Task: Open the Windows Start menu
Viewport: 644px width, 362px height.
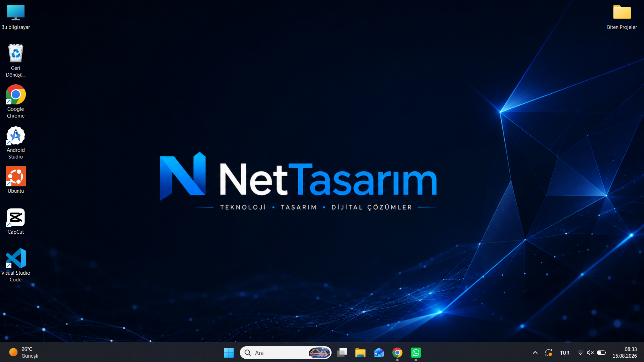Action: coord(229,353)
